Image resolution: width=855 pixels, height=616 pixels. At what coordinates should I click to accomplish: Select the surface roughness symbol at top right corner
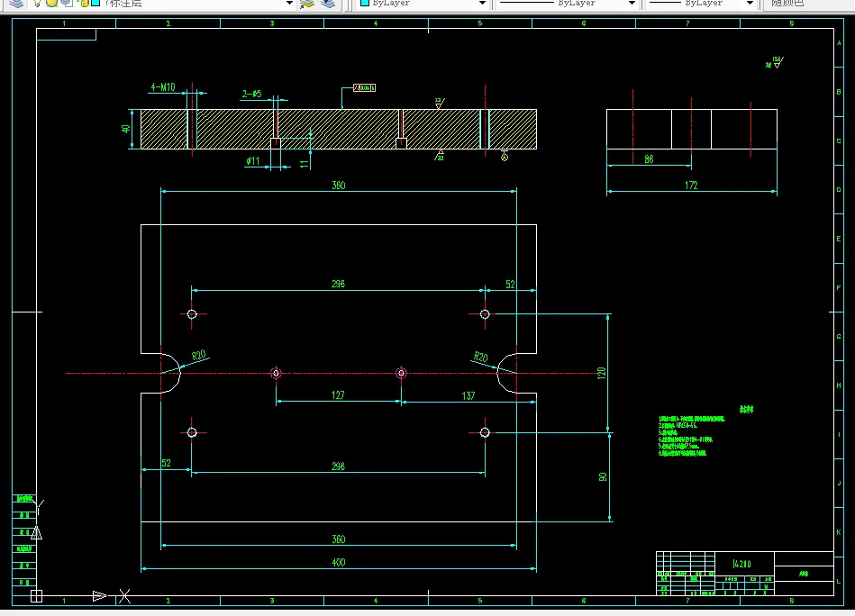coord(775,62)
